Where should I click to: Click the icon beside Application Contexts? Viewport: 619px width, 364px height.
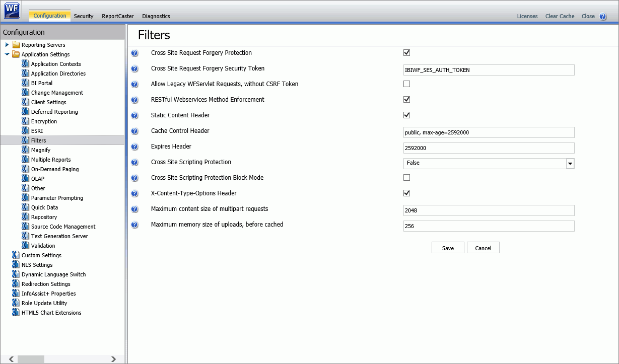click(x=25, y=64)
